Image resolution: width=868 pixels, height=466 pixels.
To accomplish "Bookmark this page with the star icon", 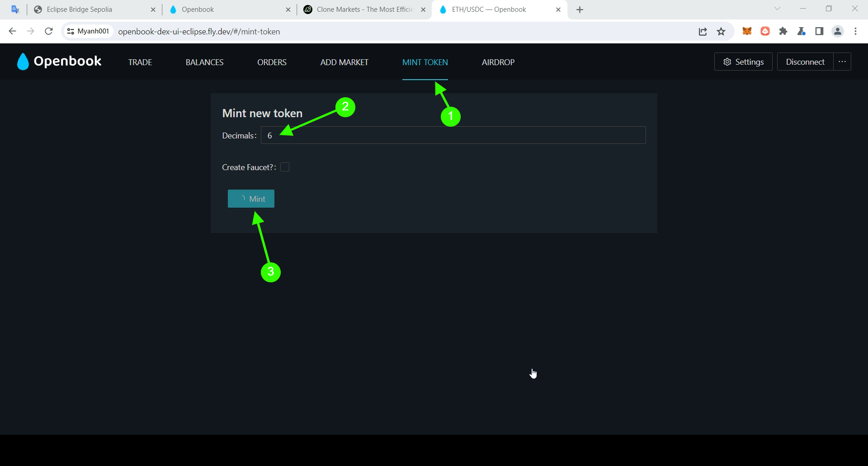I will point(721,31).
